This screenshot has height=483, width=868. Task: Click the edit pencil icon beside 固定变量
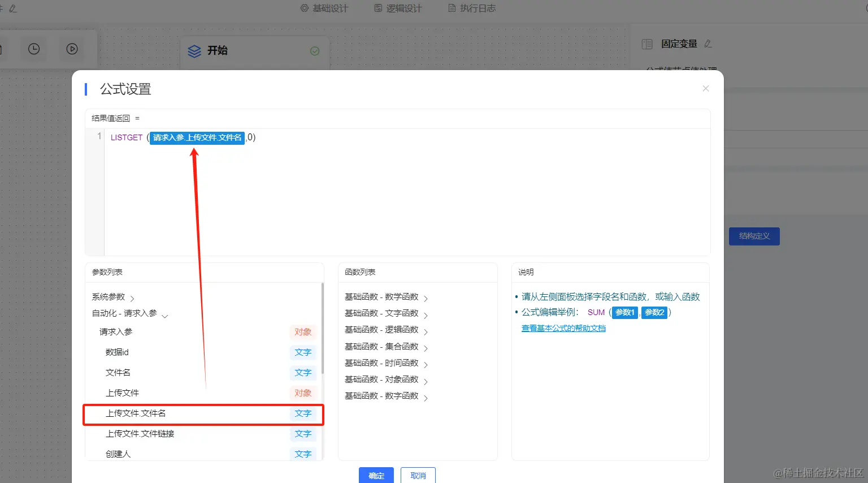click(708, 44)
